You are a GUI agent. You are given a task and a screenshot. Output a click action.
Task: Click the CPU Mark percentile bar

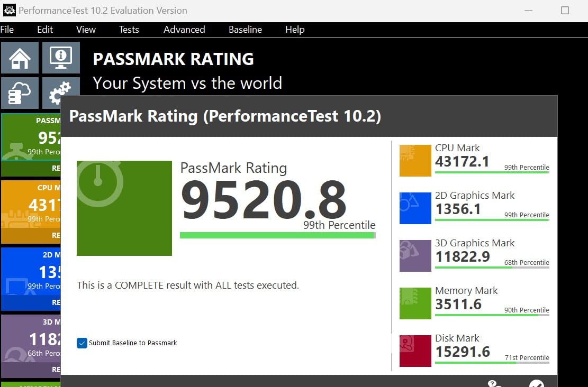(x=492, y=172)
